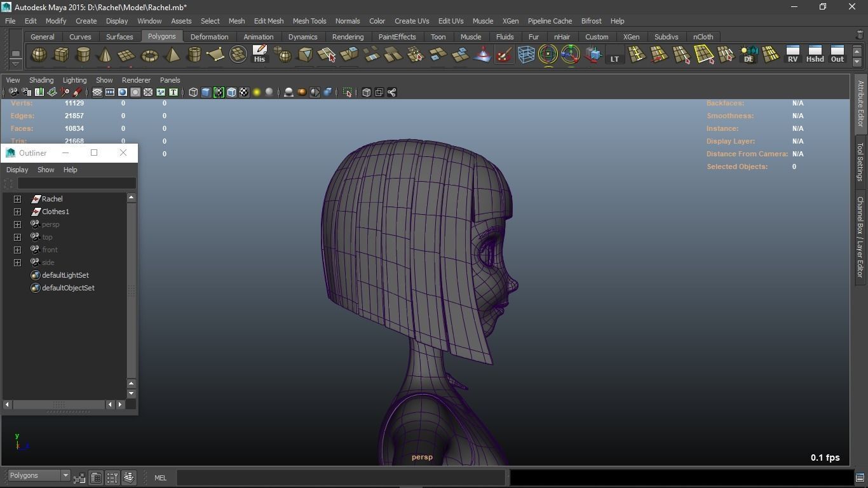Screen dimensions: 868x488
Task: Click the blue wireframe lattice shelf icon
Action: point(526,55)
